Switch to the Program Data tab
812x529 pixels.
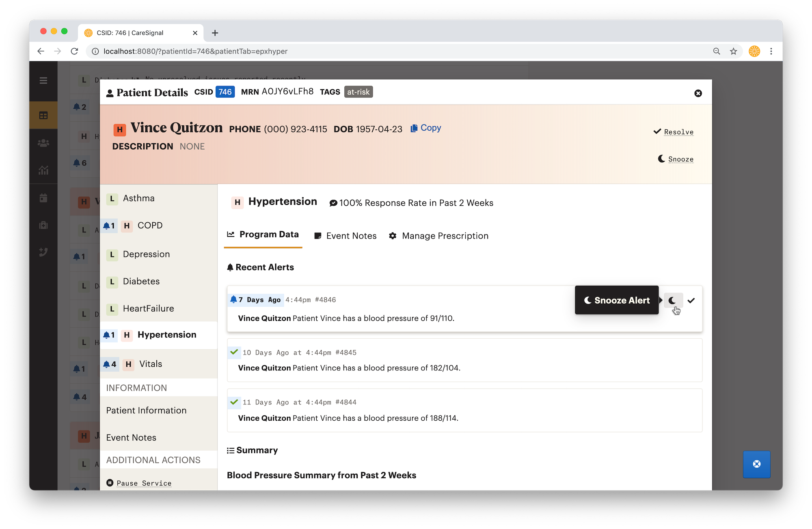tap(263, 234)
